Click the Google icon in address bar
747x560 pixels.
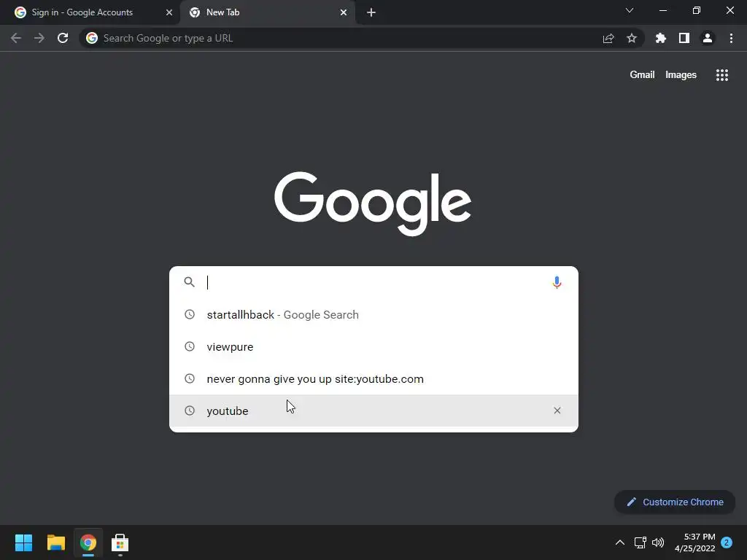pos(92,38)
